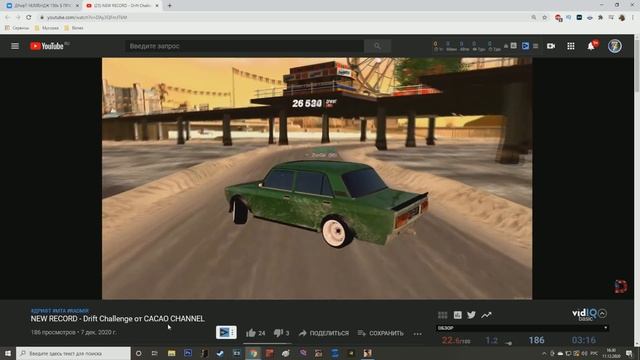Open the Chrome three-dot menu
640x360 pixels.
click(633, 18)
